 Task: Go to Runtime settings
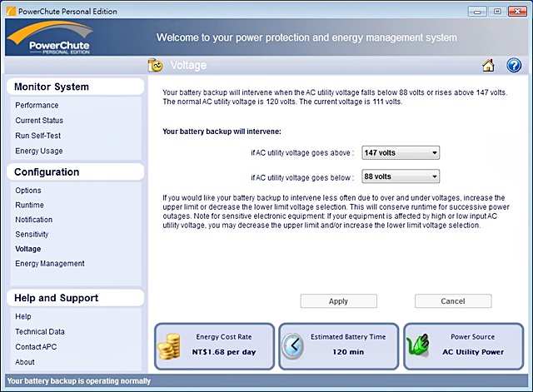(x=29, y=205)
